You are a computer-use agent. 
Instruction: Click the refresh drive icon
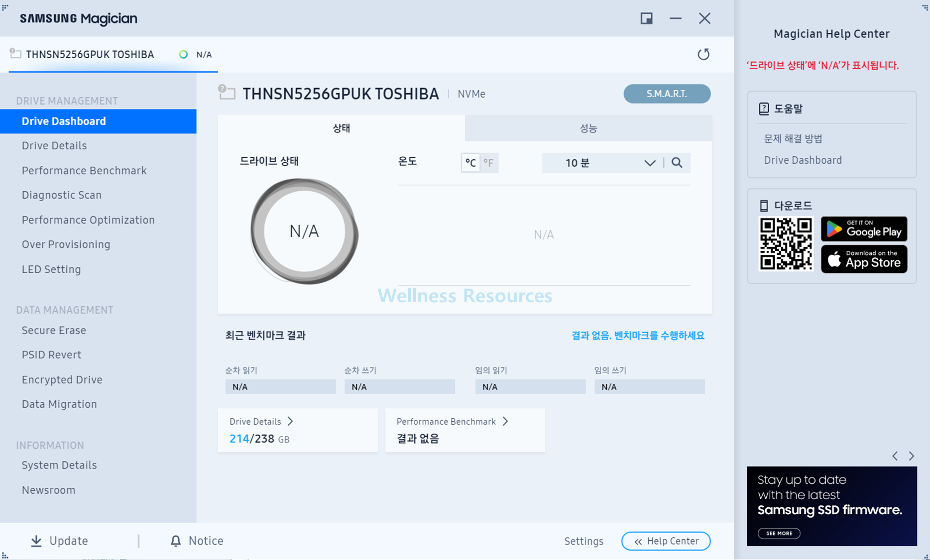(x=703, y=54)
